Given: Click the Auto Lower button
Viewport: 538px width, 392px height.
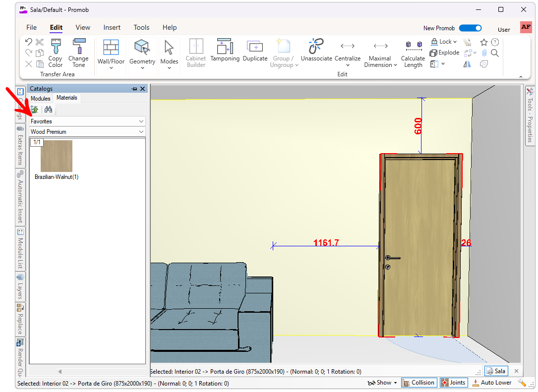Looking at the screenshot, I should [x=491, y=383].
